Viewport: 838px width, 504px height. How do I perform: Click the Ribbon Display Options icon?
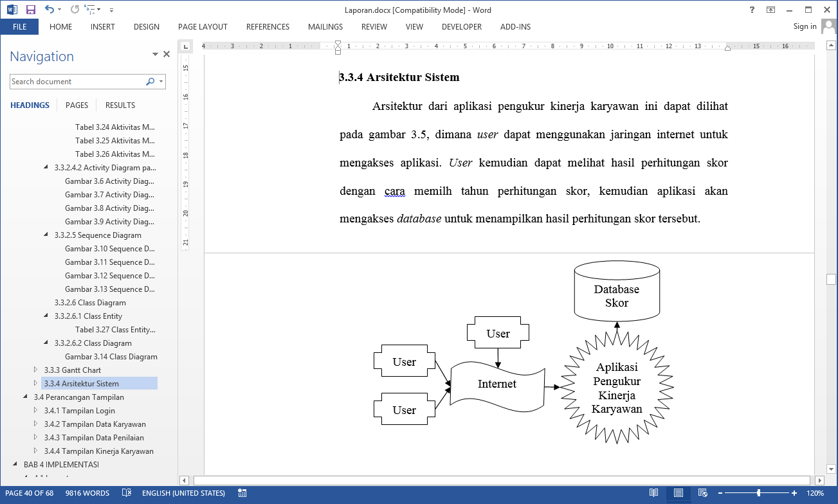(x=770, y=10)
